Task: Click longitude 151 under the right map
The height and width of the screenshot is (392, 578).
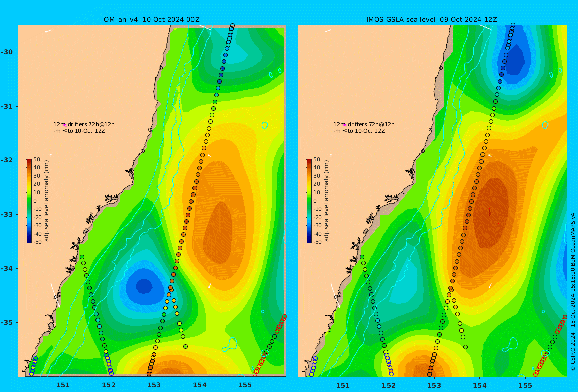Action: point(343,385)
